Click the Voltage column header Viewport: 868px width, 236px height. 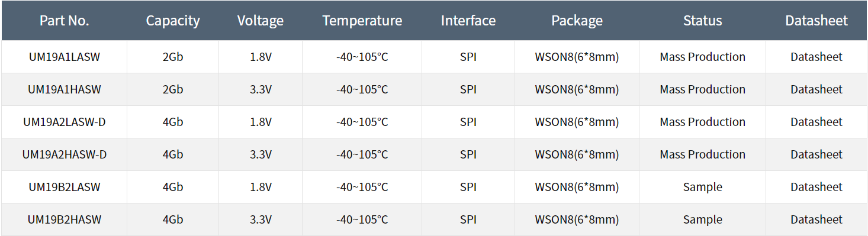coord(261,21)
